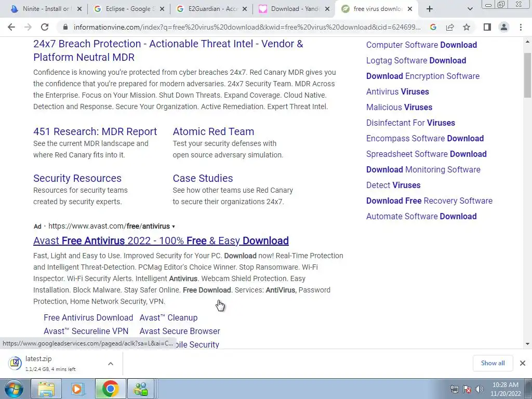
Task: Open Avast Secure Browser sitelink
Action: [180, 331]
